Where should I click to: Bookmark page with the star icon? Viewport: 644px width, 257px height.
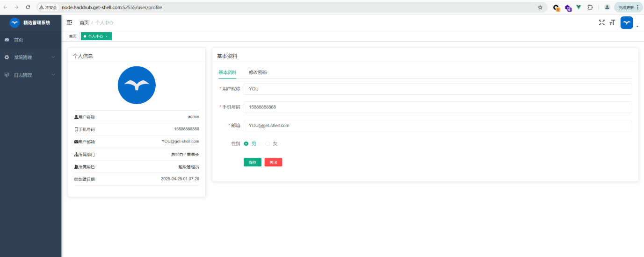[x=540, y=7]
